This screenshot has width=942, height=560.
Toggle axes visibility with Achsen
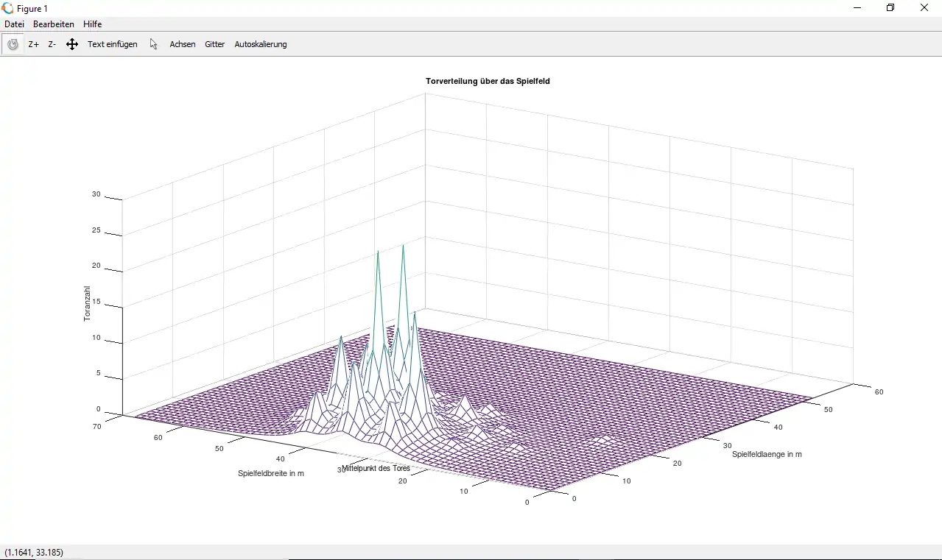183,44
